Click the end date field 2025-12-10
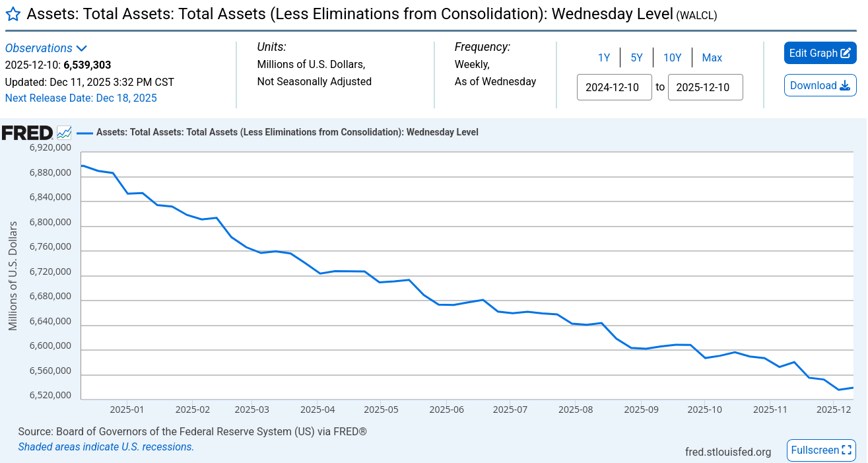This screenshot has height=463, width=868. [705, 87]
